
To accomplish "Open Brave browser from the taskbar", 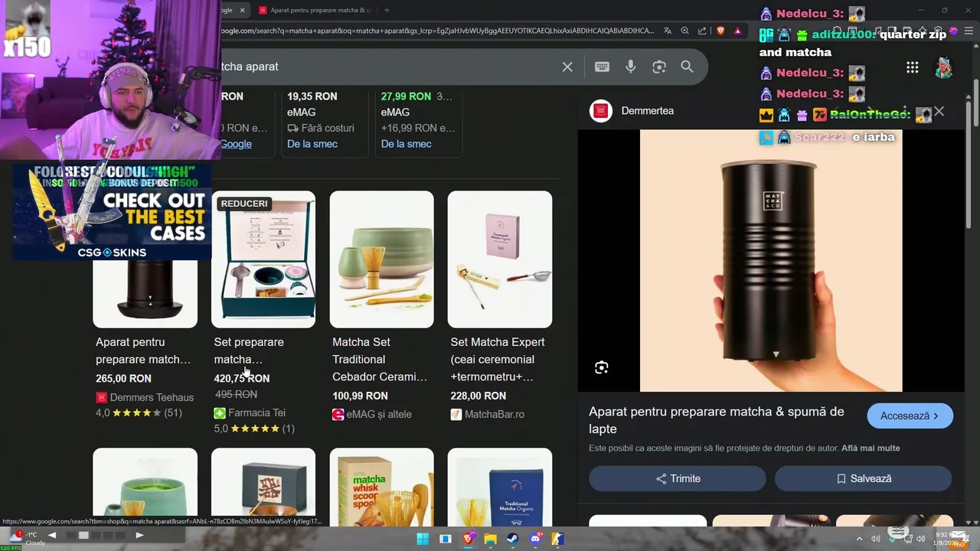I will (468, 539).
